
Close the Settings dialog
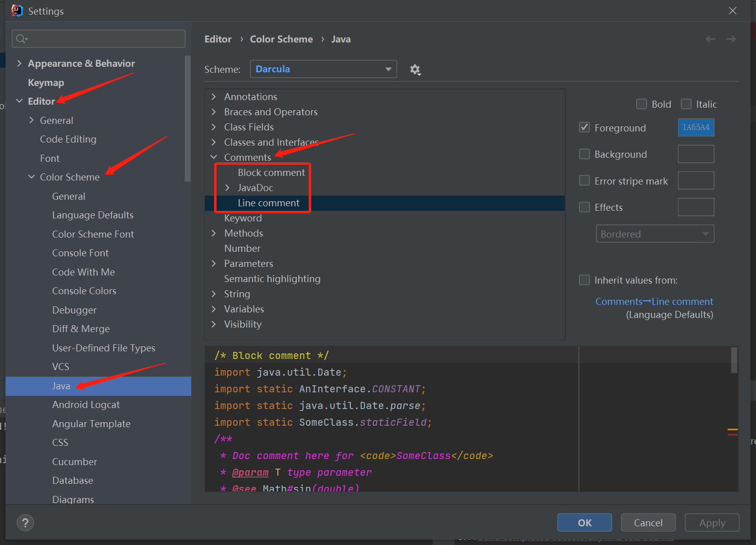732,11
